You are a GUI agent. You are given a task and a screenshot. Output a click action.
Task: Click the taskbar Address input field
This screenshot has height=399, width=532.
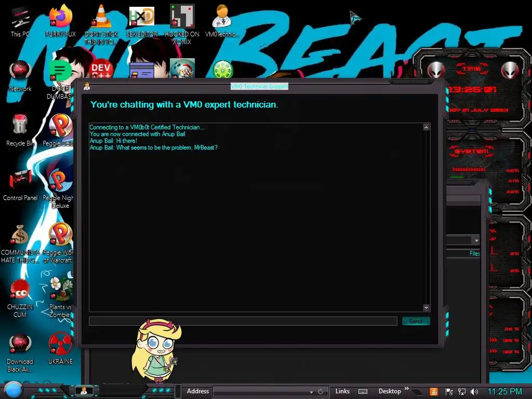(x=261, y=392)
